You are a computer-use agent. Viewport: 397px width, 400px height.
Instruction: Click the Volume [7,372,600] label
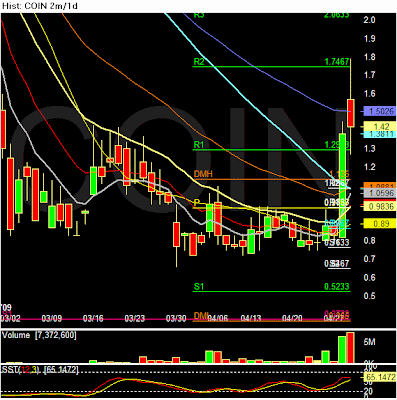click(39, 335)
